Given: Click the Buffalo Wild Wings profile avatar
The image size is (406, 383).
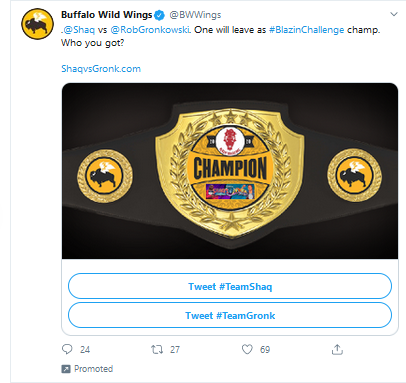Looking at the screenshot, I should pos(37,24).
